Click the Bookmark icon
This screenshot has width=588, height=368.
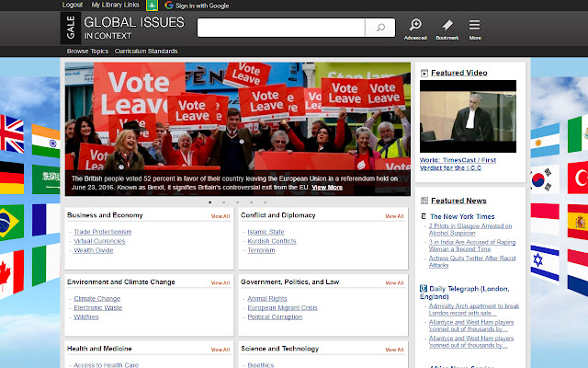click(x=447, y=25)
